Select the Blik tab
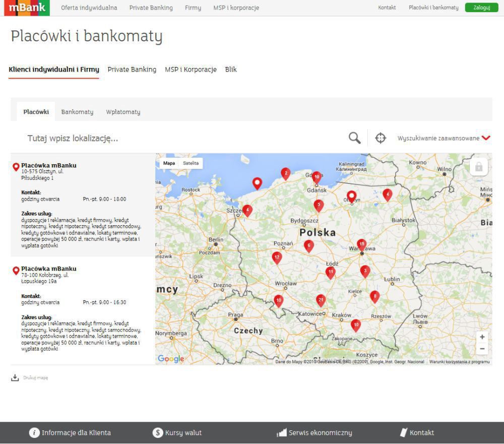The width and height of the screenshot is (504, 444). (231, 70)
